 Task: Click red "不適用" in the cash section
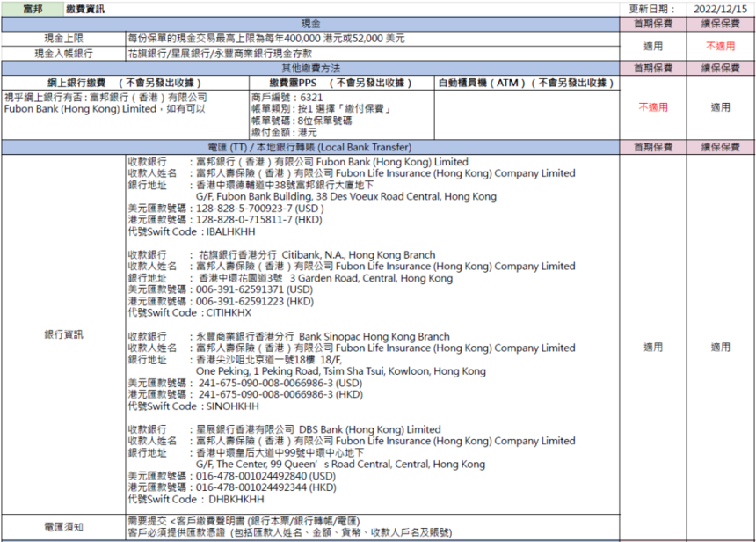(x=720, y=47)
